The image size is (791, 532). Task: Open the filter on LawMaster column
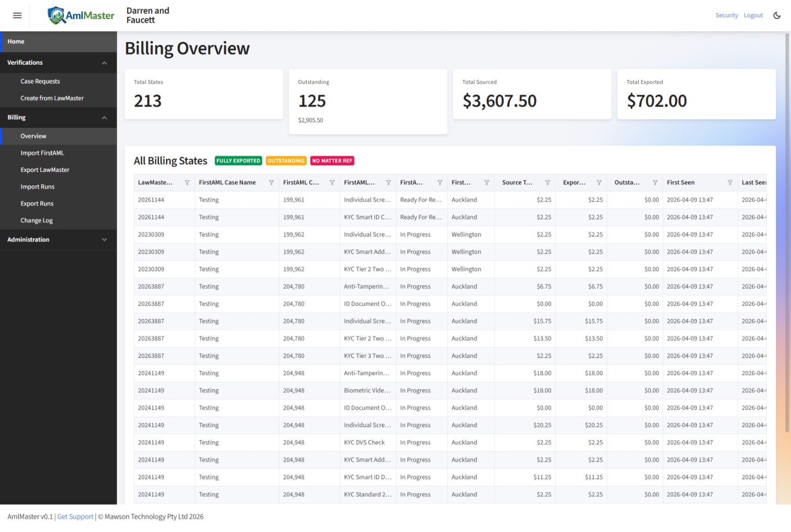pos(188,182)
